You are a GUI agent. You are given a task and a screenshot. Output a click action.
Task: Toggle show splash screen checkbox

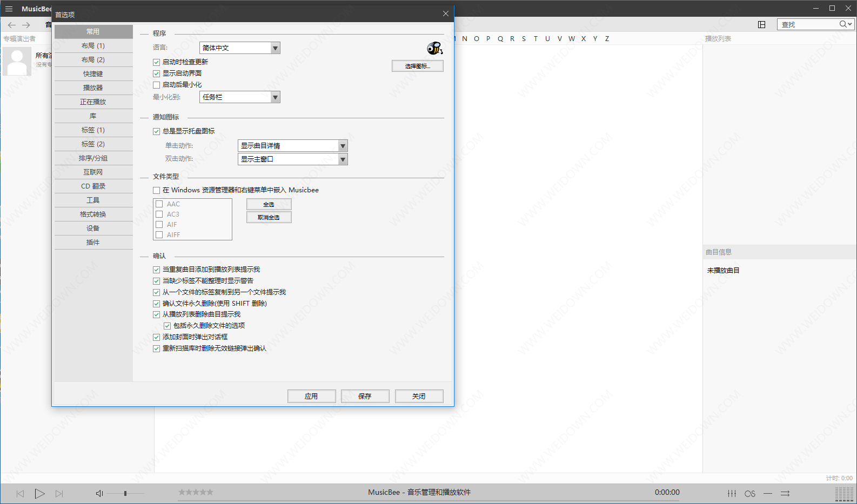tap(157, 73)
